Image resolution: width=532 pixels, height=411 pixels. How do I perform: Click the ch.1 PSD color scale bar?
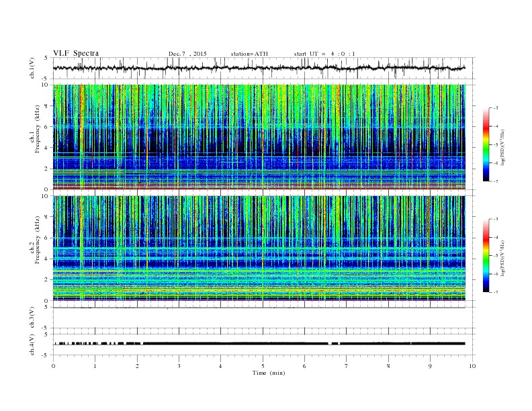click(x=486, y=144)
